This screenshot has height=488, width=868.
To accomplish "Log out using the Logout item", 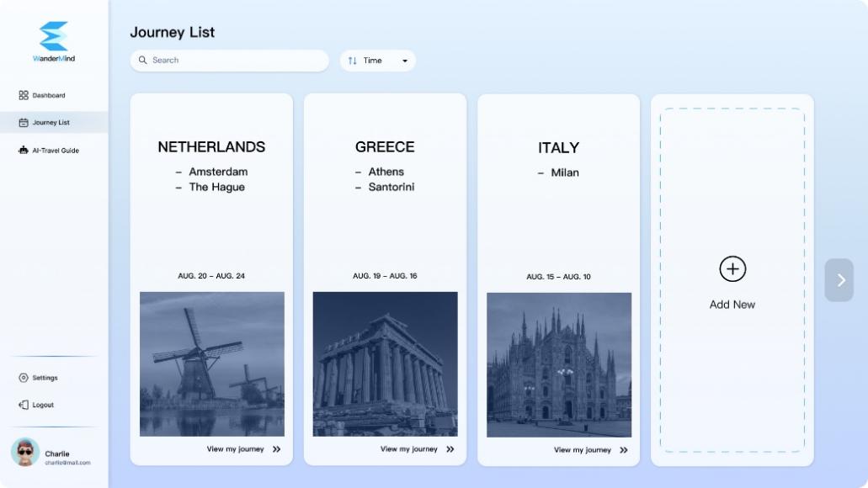I will pos(36,405).
